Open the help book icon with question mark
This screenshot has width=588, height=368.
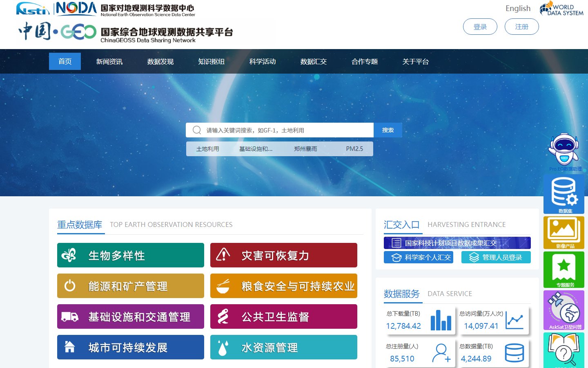pyautogui.click(x=564, y=350)
